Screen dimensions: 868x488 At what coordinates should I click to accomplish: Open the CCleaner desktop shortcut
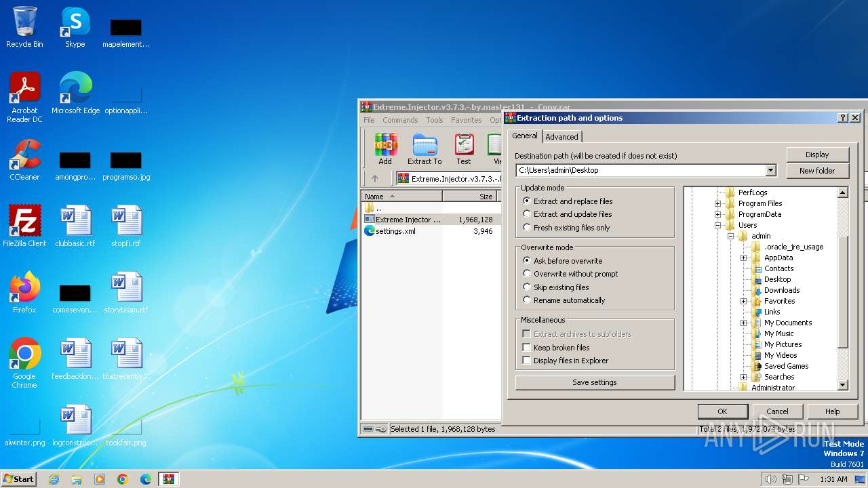(x=24, y=160)
